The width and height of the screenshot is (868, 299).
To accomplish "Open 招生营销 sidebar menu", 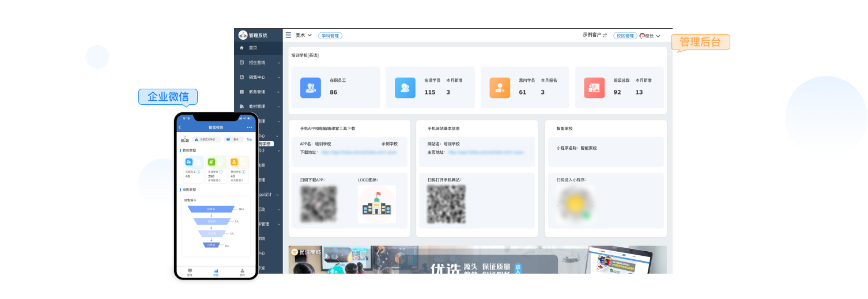I will pos(258,62).
